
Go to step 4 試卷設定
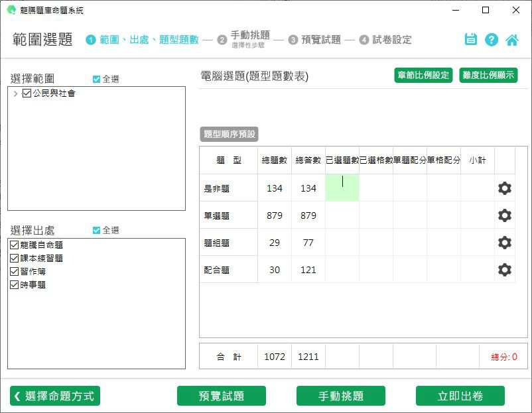coord(385,40)
